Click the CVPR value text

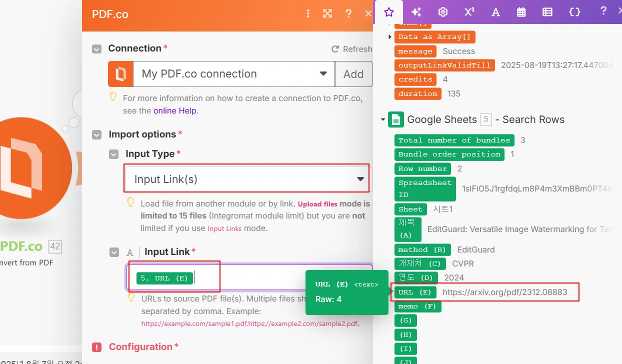click(x=463, y=263)
